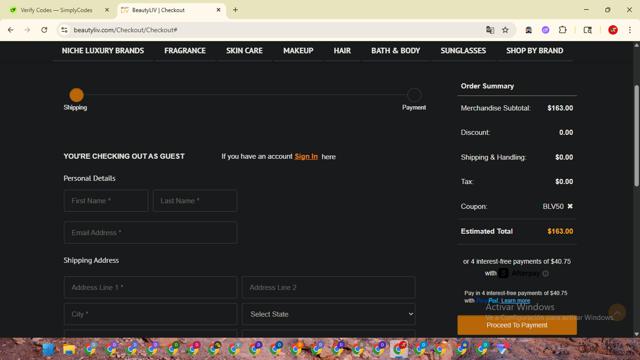Open the Makeup menu
Screen dimensions: 640x360
(x=298, y=51)
